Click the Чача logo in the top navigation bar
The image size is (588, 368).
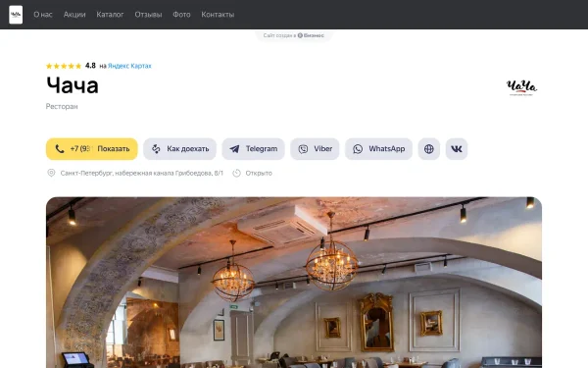[16, 15]
